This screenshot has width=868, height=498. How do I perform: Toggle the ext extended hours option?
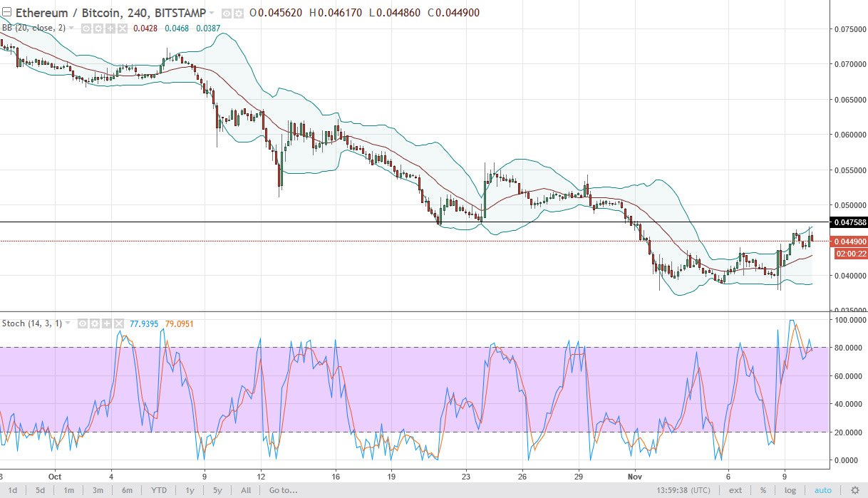click(735, 490)
